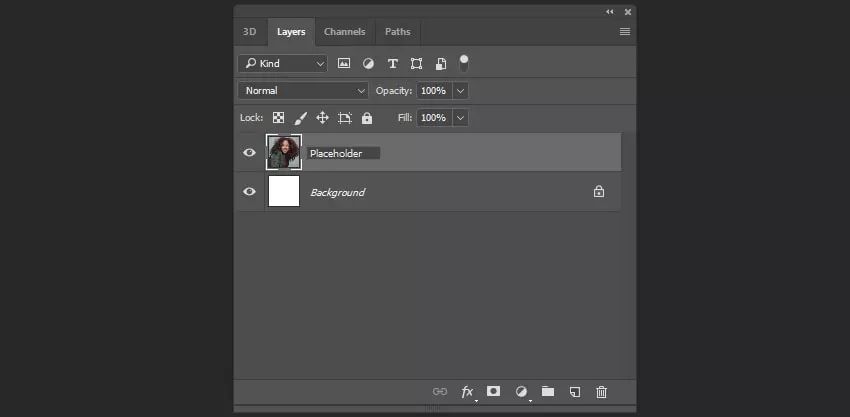Switch to the 3D tab
Image resolution: width=850 pixels, height=417 pixels.
[250, 32]
